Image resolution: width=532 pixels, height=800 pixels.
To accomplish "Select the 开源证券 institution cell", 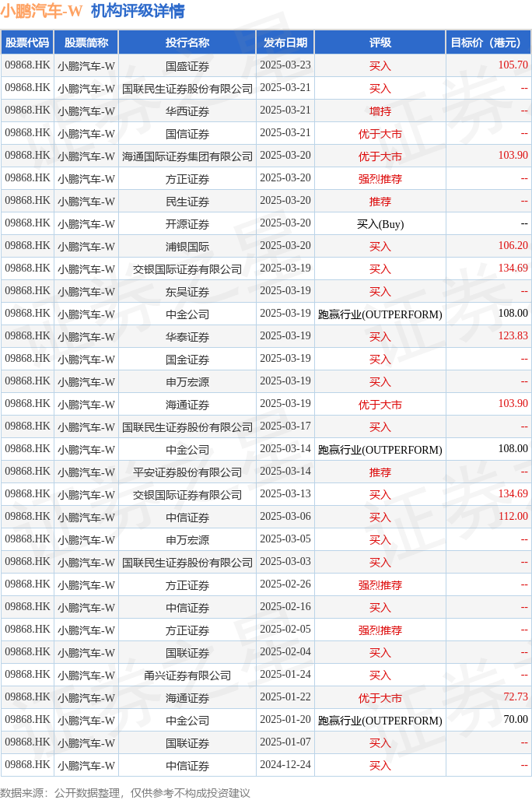I will coord(187,224).
